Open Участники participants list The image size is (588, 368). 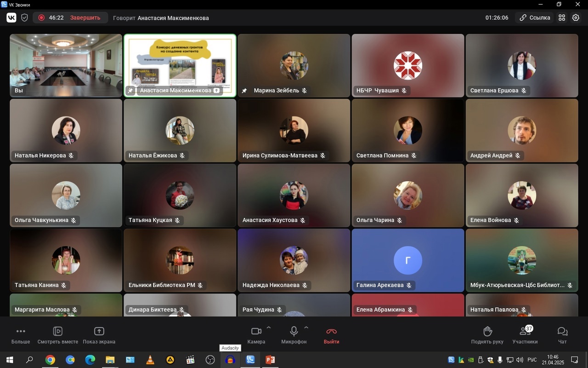[x=525, y=335]
